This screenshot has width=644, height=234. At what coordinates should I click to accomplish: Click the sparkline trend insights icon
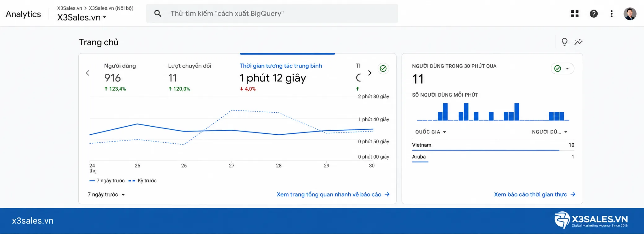pyautogui.click(x=578, y=42)
